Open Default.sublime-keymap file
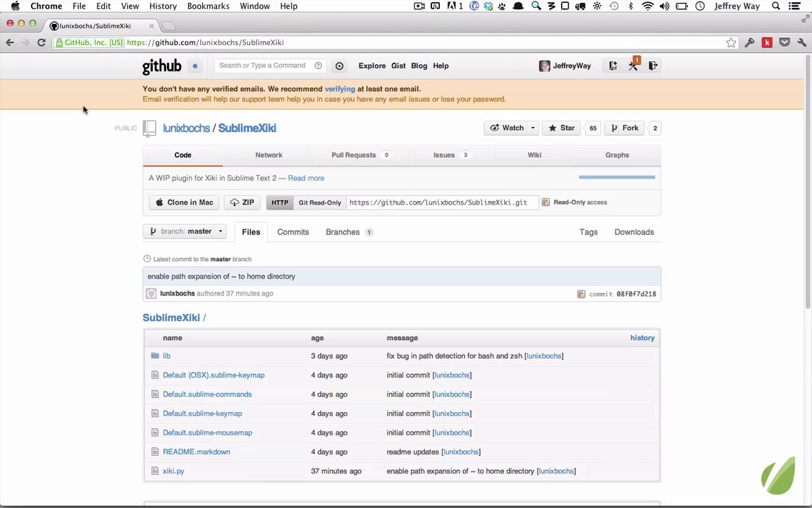812x508 pixels. [202, 413]
